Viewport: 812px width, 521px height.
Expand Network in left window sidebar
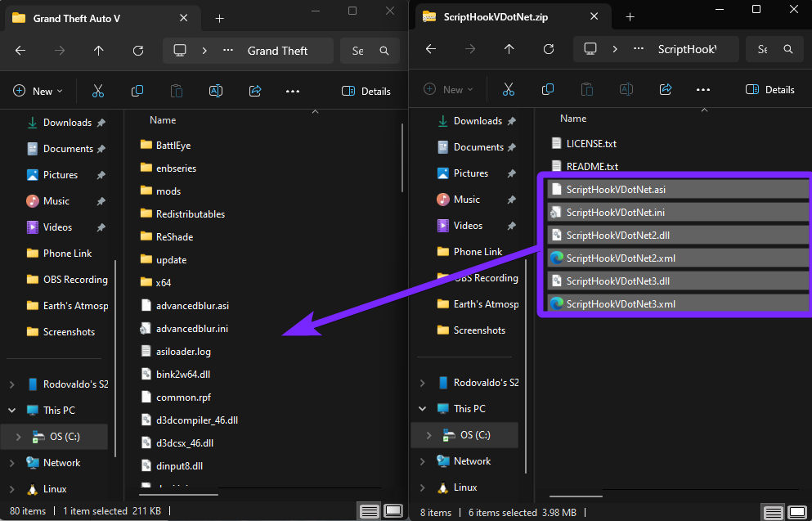[x=12, y=462]
